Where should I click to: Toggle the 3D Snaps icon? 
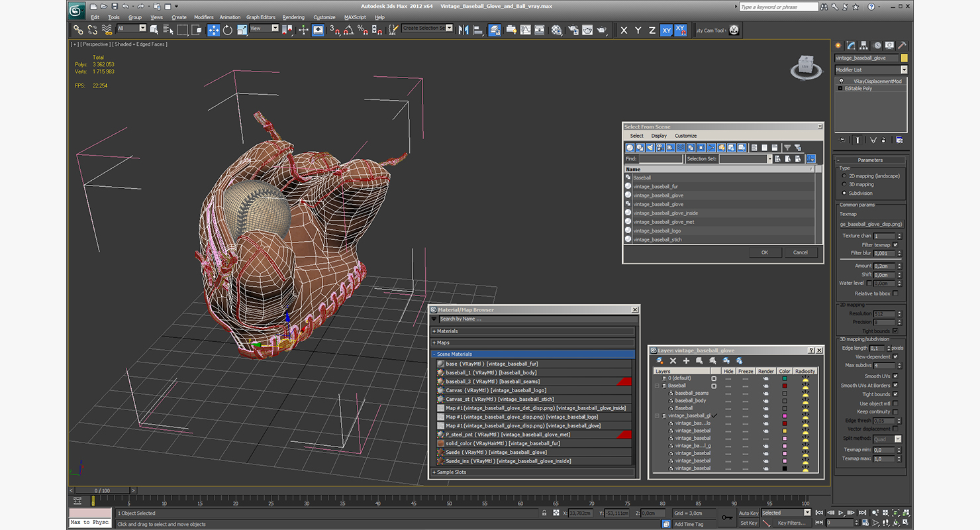click(x=335, y=30)
